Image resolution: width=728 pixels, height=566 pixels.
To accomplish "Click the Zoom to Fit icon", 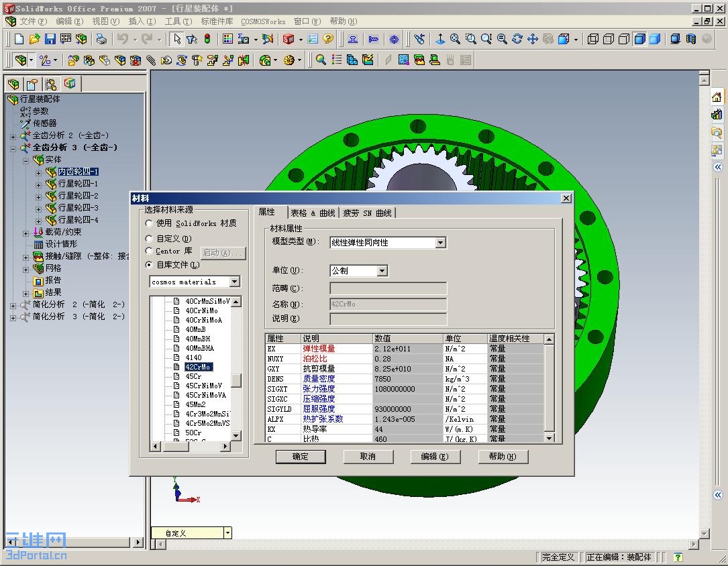I will [455, 39].
